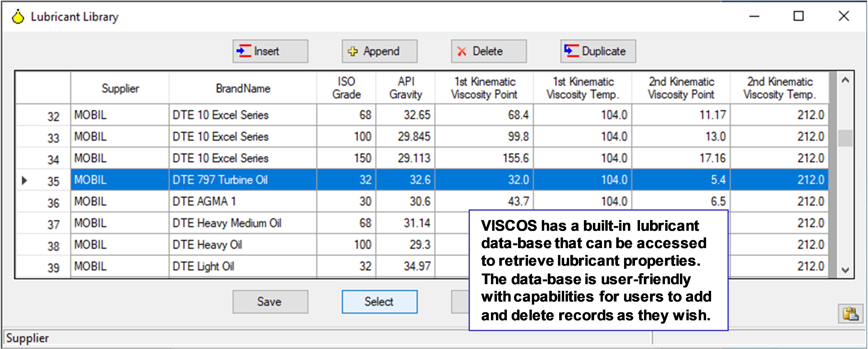Image resolution: width=868 pixels, height=349 pixels.
Task: Click the paste clipboard icon at bottom right
Action: (x=850, y=314)
